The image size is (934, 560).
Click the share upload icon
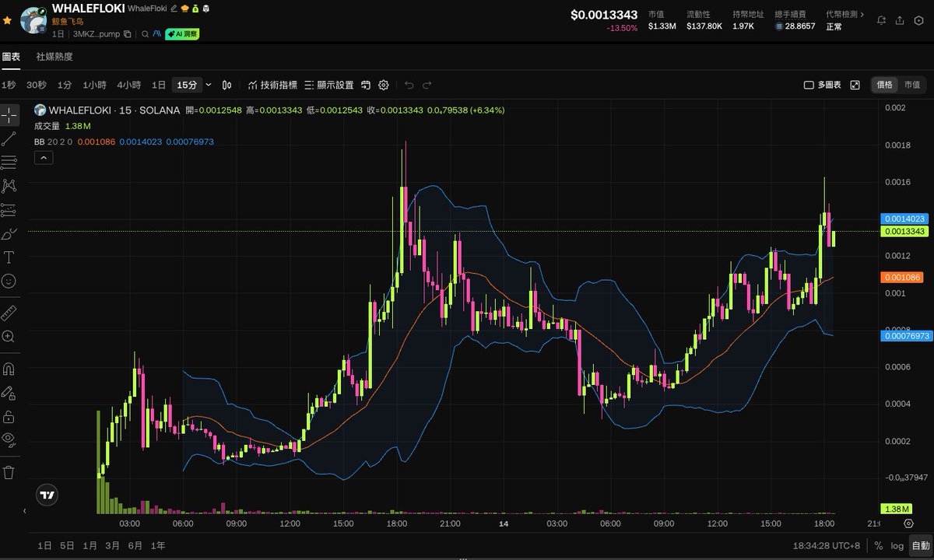point(901,20)
